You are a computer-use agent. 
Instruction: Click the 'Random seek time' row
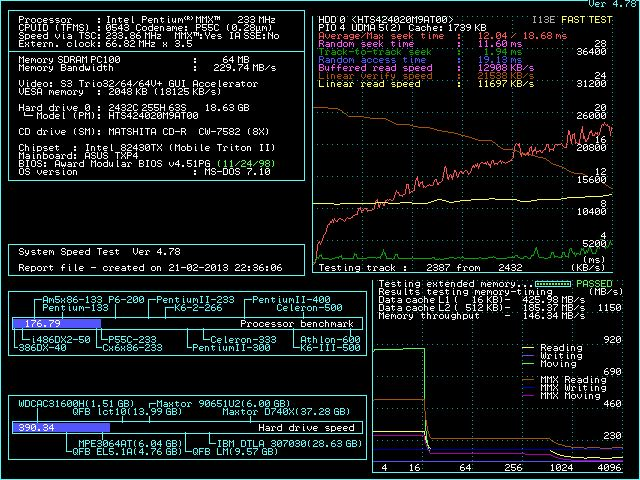pos(420,44)
